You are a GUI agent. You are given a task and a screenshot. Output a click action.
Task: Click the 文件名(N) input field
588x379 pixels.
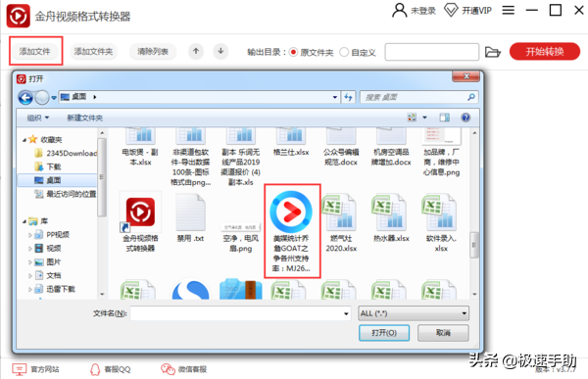pos(240,313)
